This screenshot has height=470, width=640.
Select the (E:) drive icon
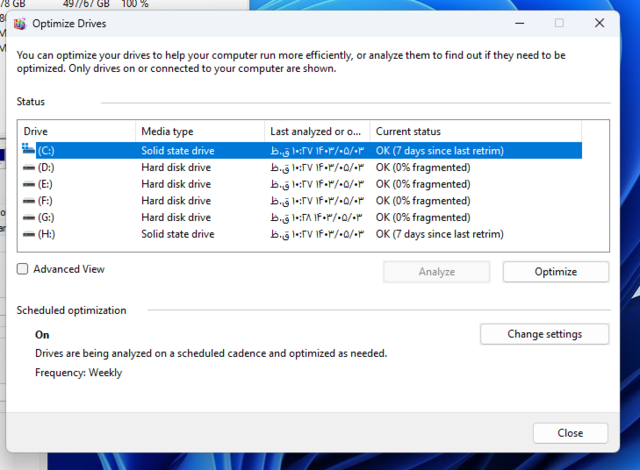tap(28, 184)
